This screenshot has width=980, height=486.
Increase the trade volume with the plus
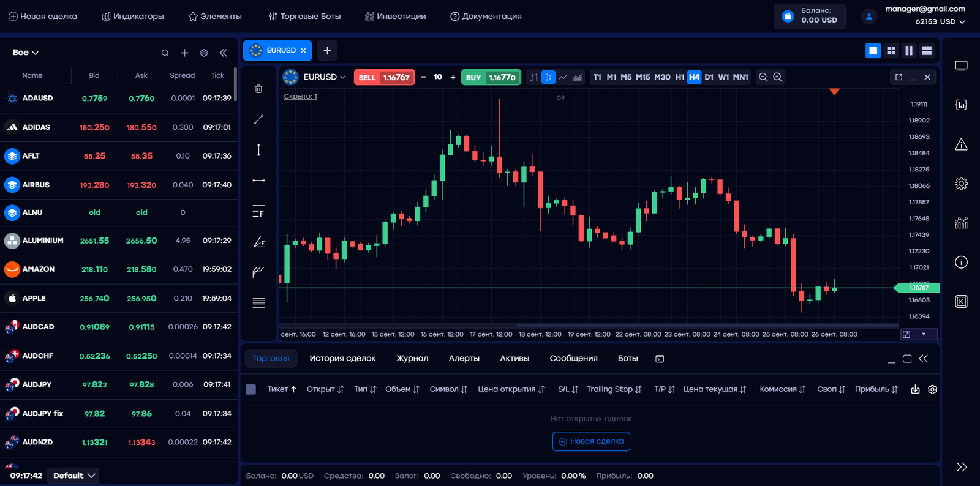click(x=453, y=77)
